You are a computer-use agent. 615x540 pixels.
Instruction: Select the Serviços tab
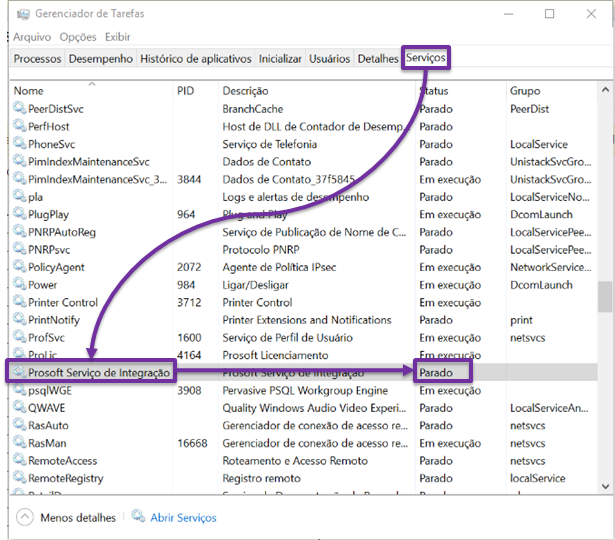point(426,58)
